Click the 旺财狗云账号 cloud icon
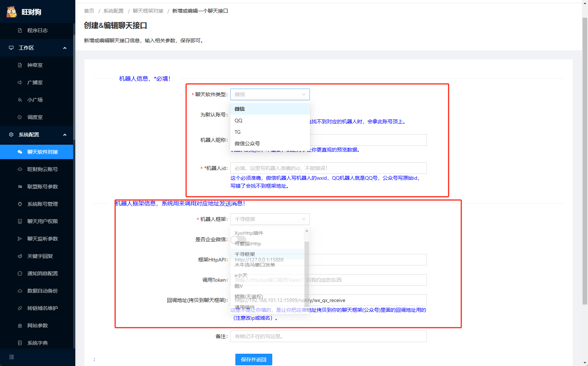This screenshot has height=366, width=588. tap(20, 169)
